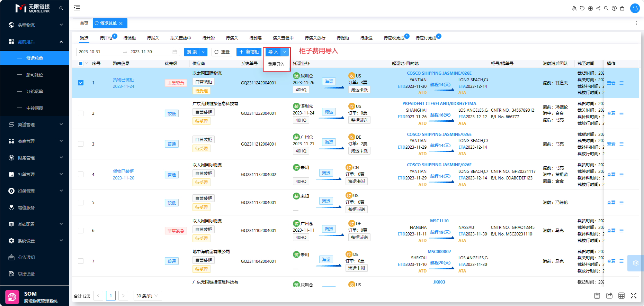
Task: Check the checkbox for row 5
Action: (x=81, y=203)
